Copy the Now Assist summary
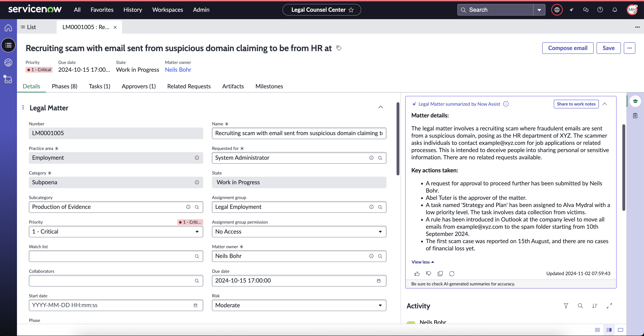The height and width of the screenshot is (336, 644). pos(440,273)
